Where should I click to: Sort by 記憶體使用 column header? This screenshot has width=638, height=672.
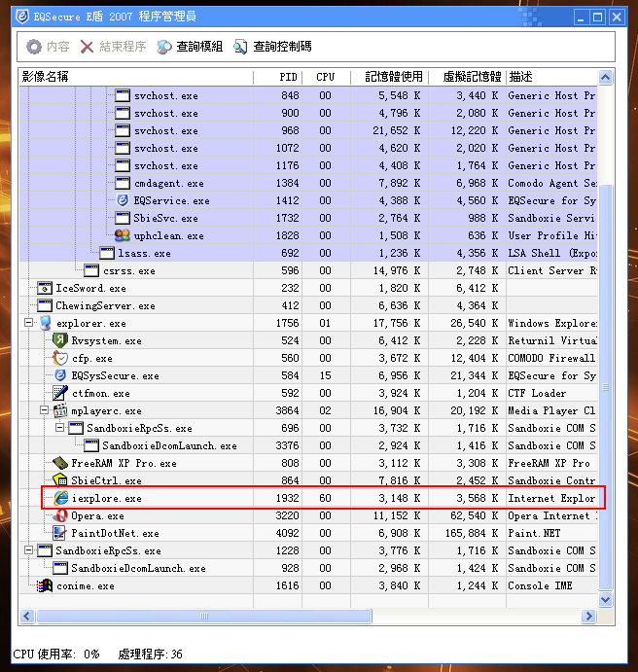[x=389, y=77]
